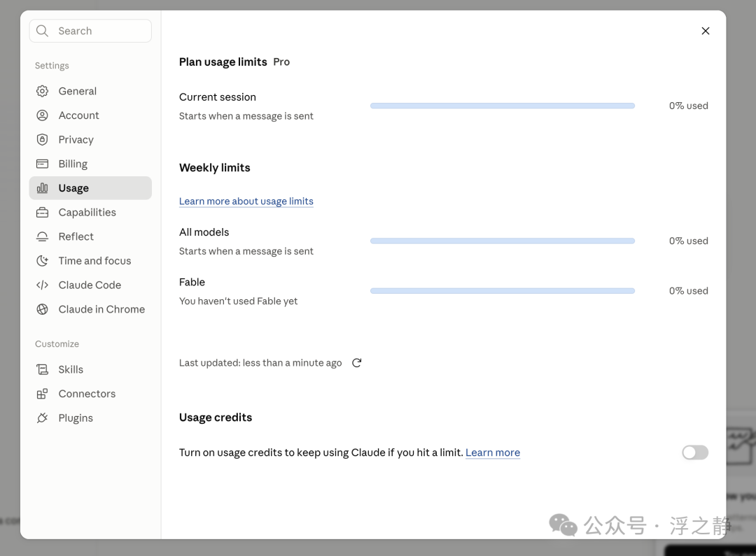
Task: Open Claude in Chrome settings
Action: pos(90,309)
